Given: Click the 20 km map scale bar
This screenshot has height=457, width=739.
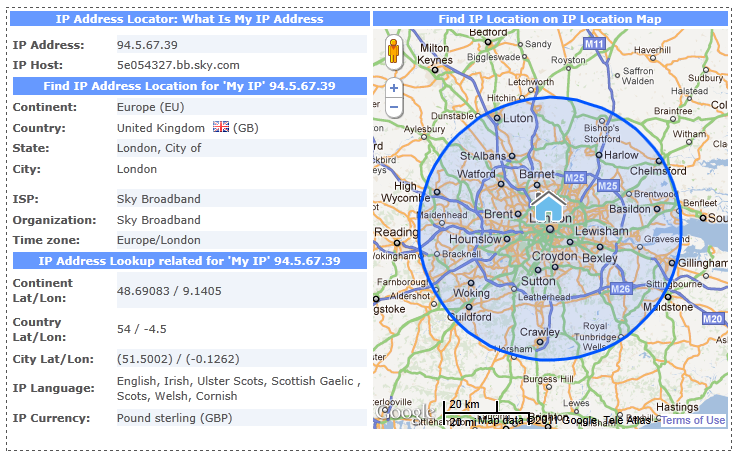Looking at the screenshot, I should tap(463, 404).
